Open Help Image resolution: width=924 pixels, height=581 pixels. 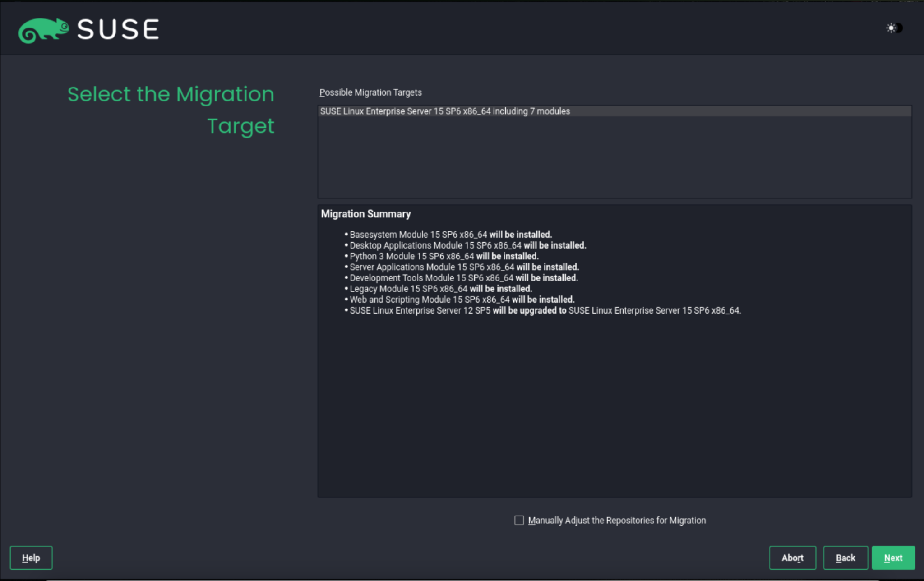[31, 558]
